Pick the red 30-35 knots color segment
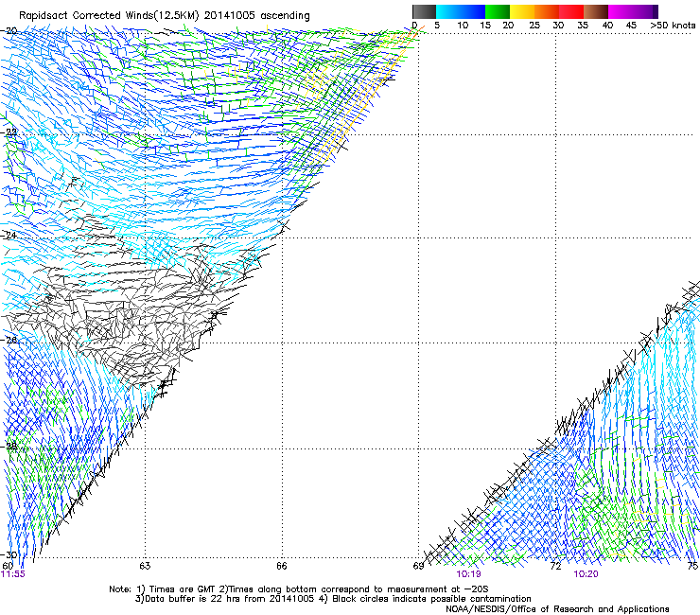Screen dimensions: 700x615 coord(571,11)
